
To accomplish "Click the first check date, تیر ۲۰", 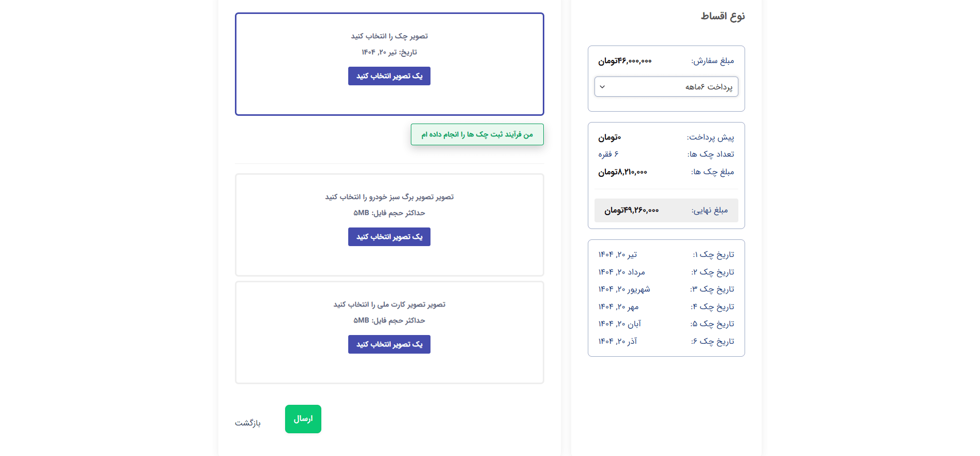I will pos(618,254).
